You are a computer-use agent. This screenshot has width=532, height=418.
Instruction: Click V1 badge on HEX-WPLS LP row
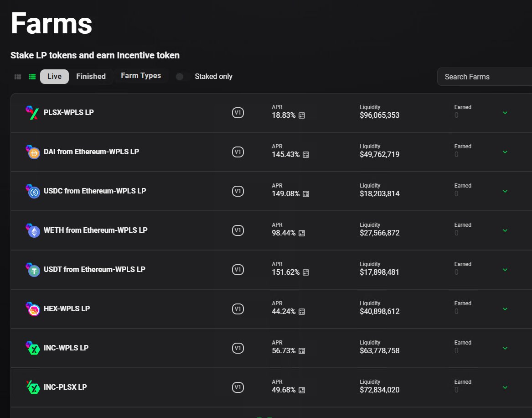point(238,308)
